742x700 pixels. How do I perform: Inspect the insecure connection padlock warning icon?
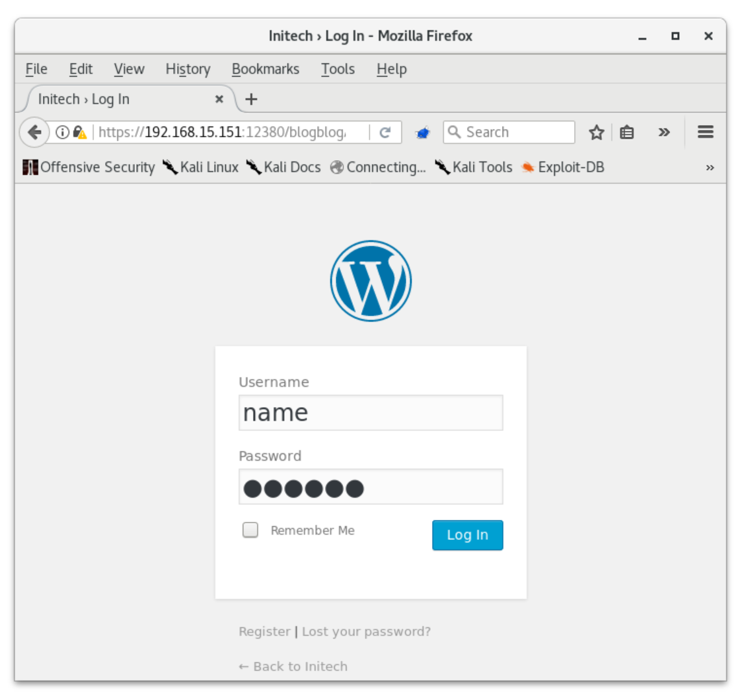coord(80,132)
